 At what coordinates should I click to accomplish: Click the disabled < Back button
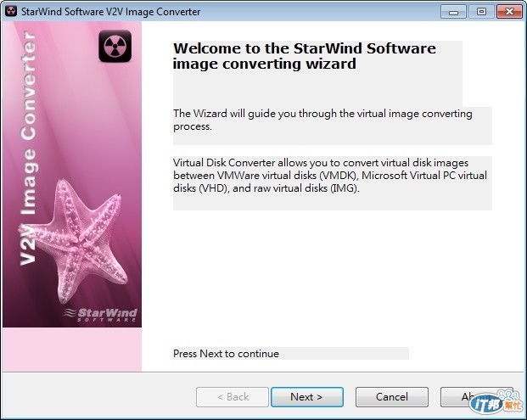pyautogui.click(x=233, y=397)
